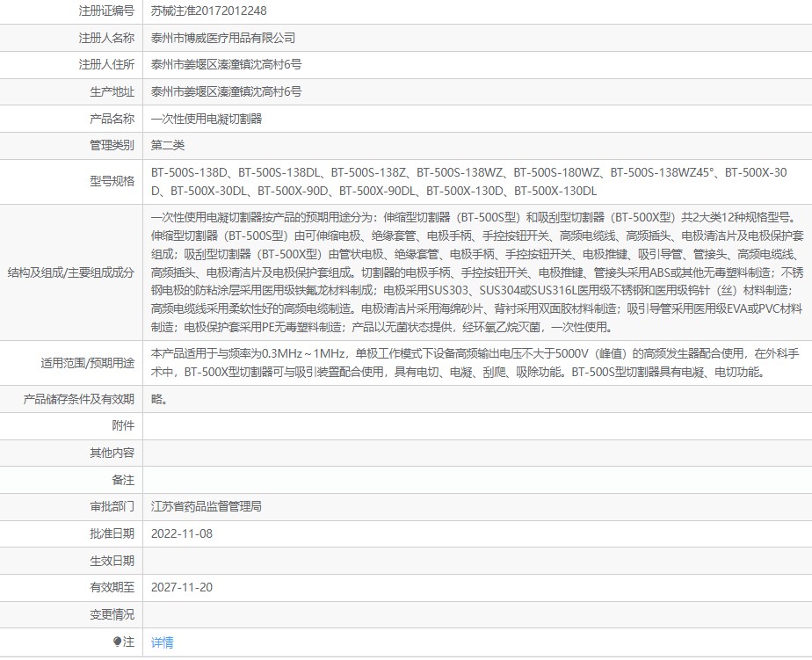Click product name 一次性使用电凝切割器
The image size is (812, 660).
207,119
